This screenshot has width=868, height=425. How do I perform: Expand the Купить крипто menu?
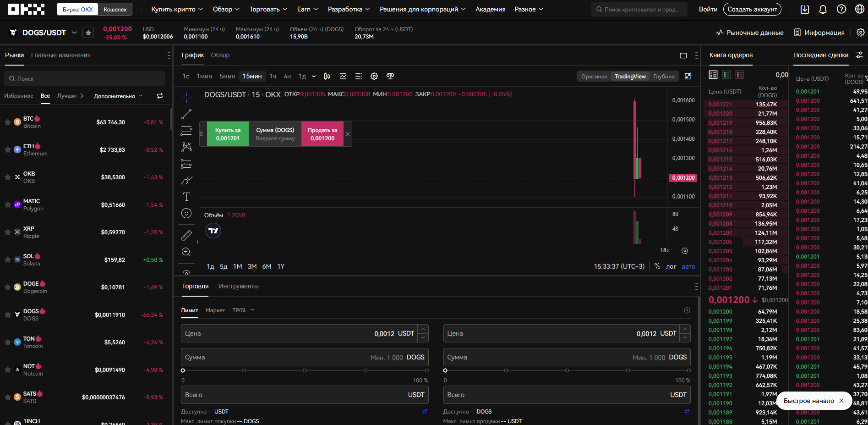coord(177,9)
